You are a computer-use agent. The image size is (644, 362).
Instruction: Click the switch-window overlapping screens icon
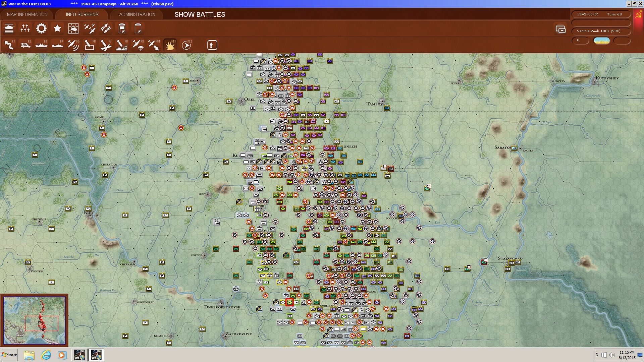click(x=560, y=29)
